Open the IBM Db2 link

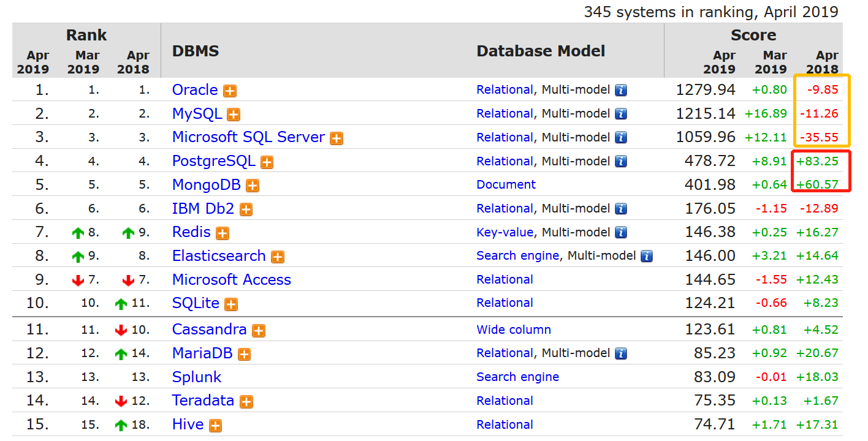(203, 209)
